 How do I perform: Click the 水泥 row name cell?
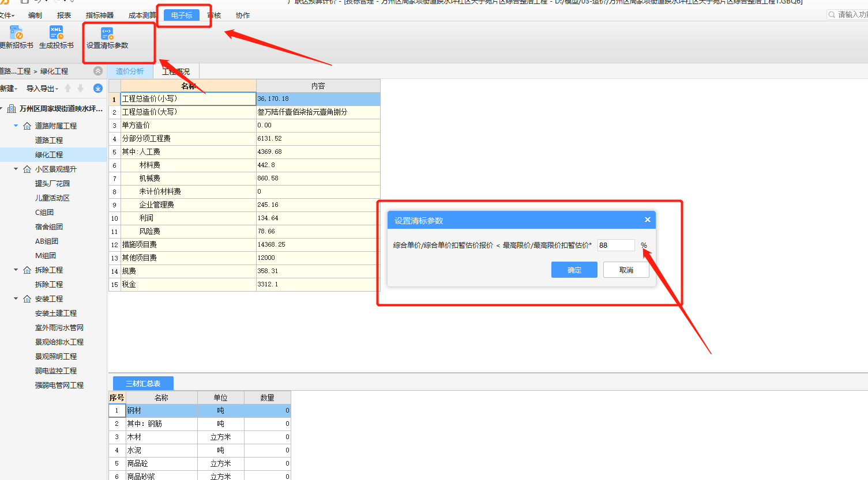tap(161, 450)
